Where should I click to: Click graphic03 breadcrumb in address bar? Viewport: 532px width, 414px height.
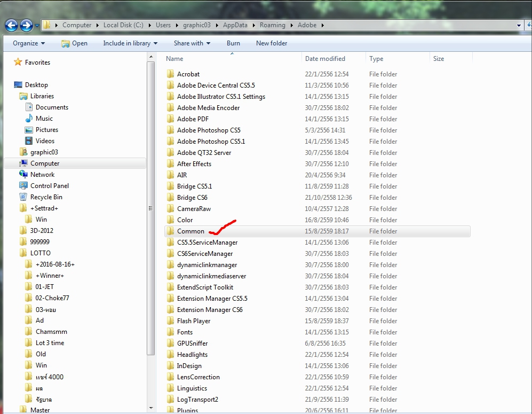tap(197, 25)
